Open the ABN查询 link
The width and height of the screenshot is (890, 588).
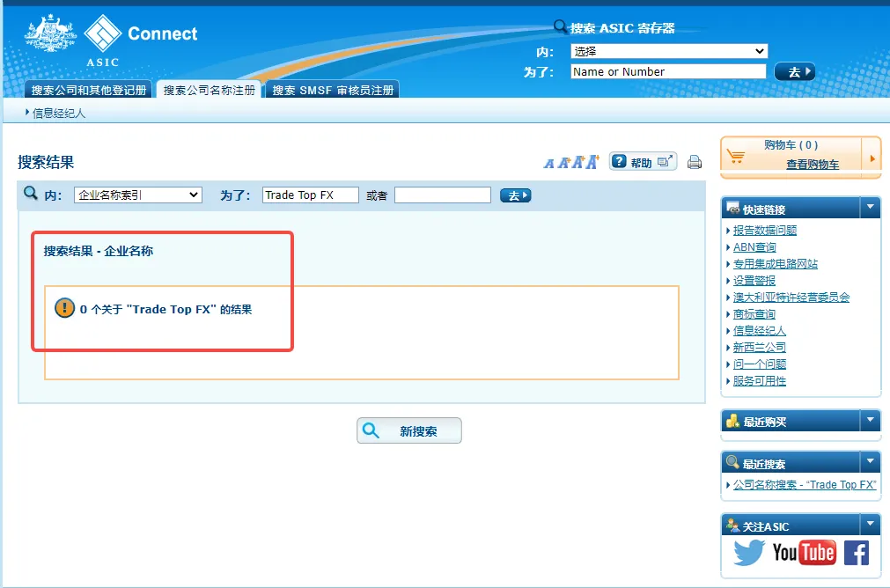pyautogui.click(x=754, y=246)
